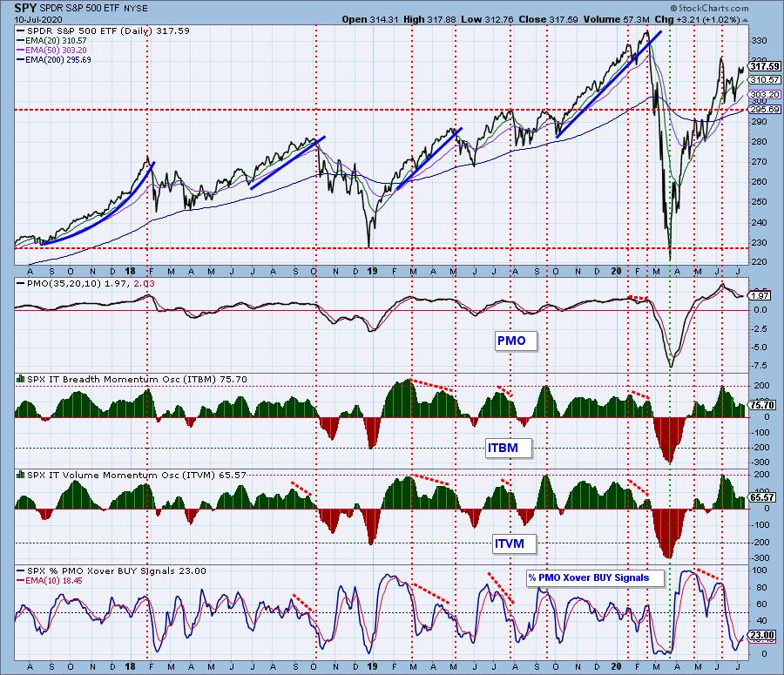Image resolution: width=784 pixels, height=675 pixels.
Task: Select the EMA(200) 295.69 legend entry
Action: click(54, 59)
